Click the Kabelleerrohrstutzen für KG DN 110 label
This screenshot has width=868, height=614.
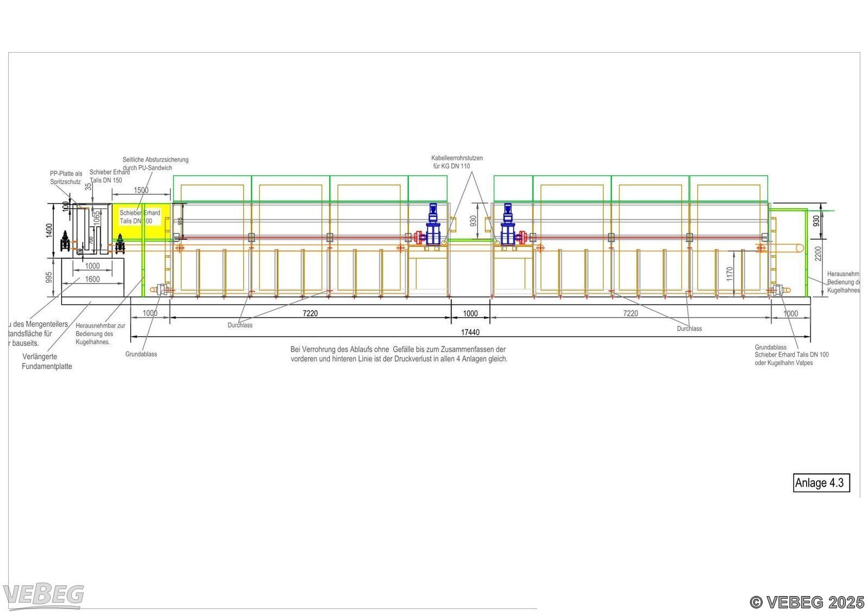click(457, 162)
